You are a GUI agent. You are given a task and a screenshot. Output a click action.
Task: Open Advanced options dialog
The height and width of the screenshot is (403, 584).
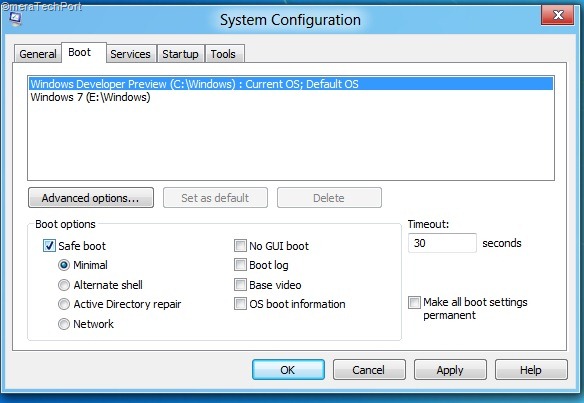[x=91, y=198]
